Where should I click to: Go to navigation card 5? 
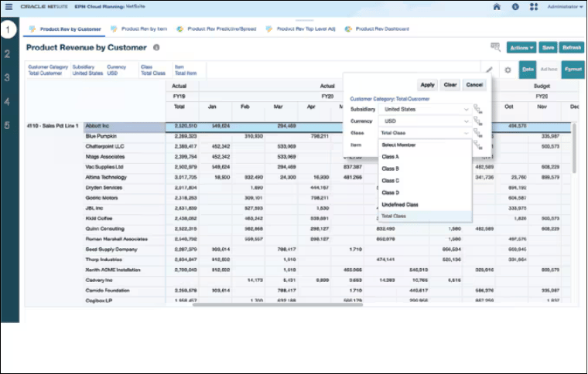(x=7, y=125)
